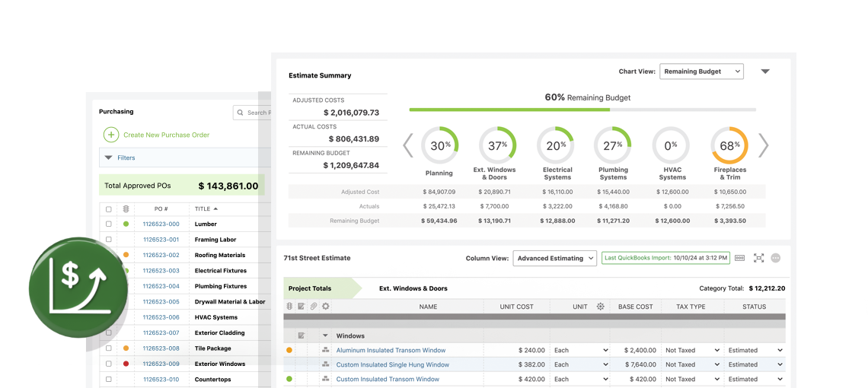Click the PO # column header
The width and height of the screenshot is (868, 388).
coord(161,209)
